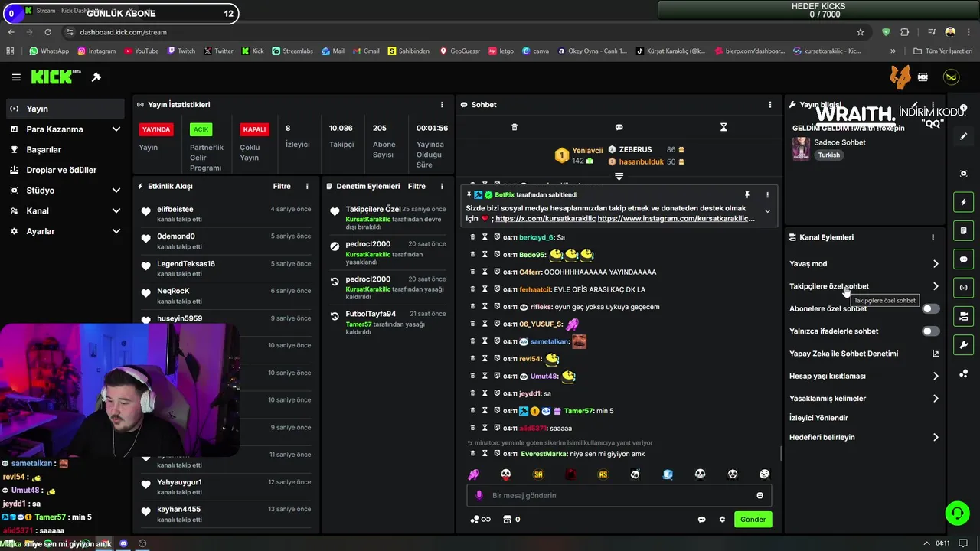980x551 pixels.
Task: Click the orange fox icon in the header
Action: 900,77
